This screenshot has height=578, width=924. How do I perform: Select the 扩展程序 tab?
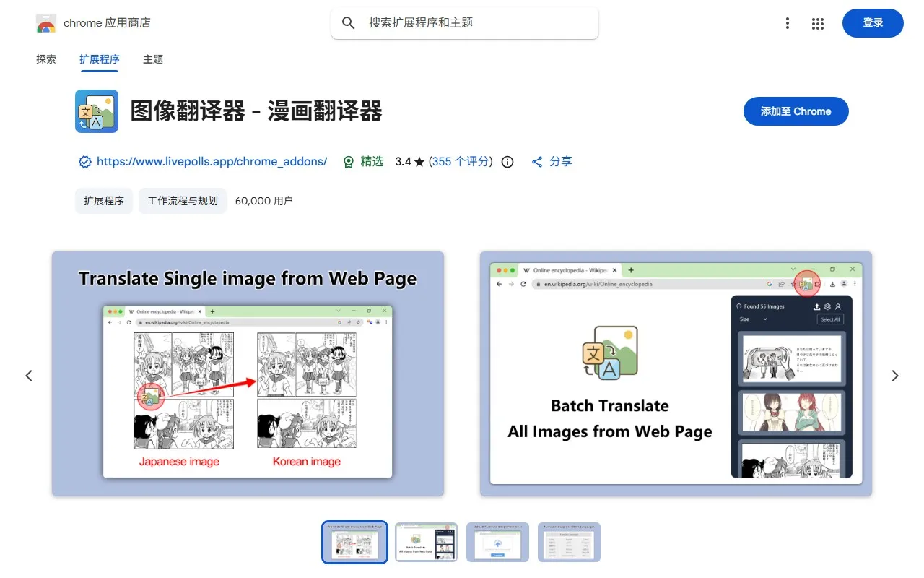click(99, 59)
